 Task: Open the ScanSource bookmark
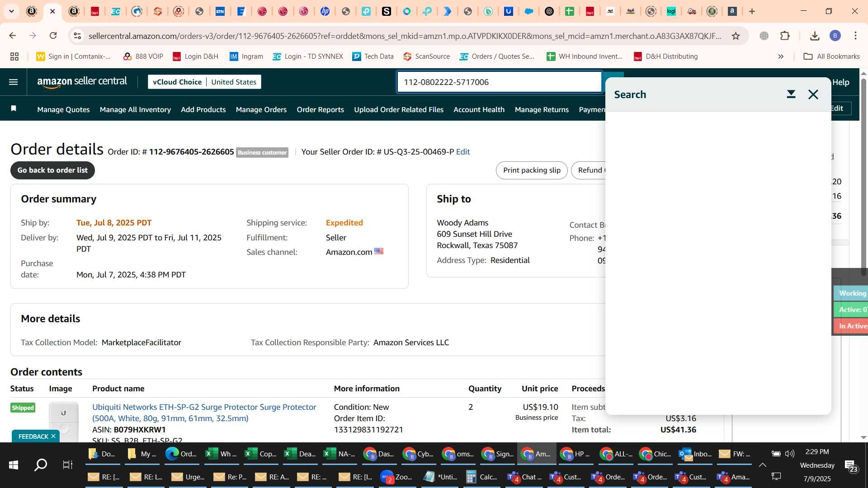(426, 56)
